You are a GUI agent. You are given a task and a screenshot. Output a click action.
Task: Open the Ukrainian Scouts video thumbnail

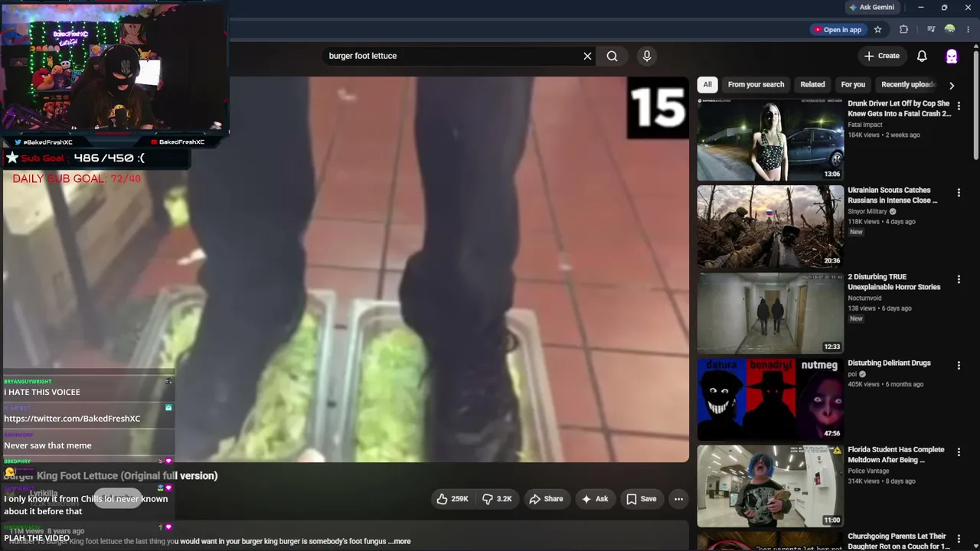coord(770,227)
